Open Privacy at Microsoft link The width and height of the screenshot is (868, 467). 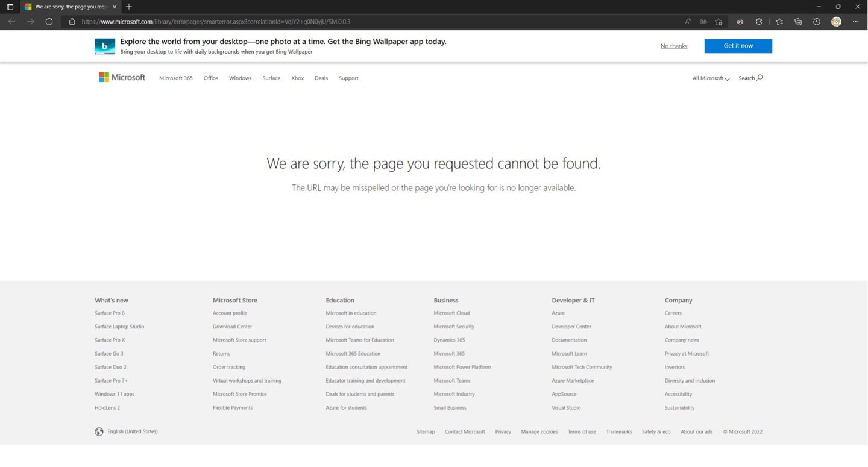click(687, 354)
